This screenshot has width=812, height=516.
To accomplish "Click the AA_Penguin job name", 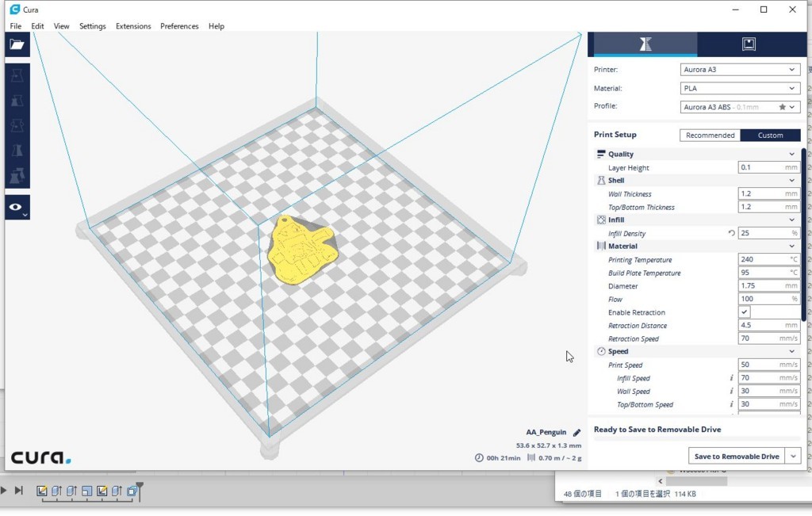I will pos(546,432).
